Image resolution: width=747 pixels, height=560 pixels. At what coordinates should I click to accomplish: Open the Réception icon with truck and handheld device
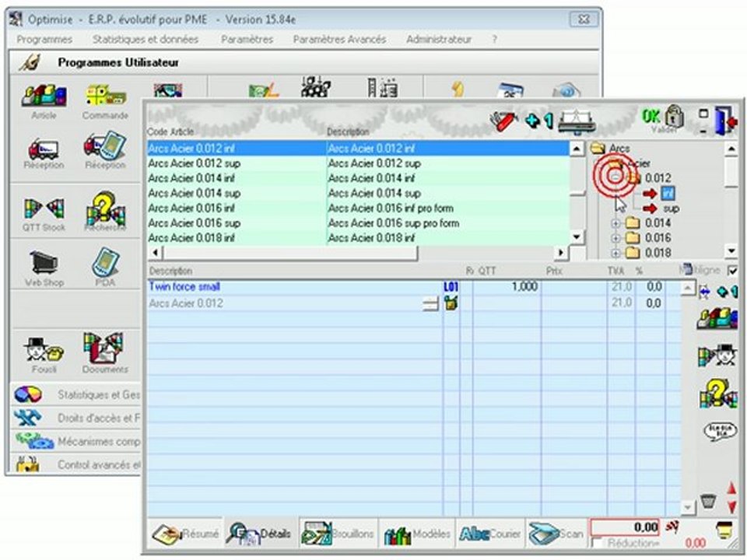[x=105, y=150]
